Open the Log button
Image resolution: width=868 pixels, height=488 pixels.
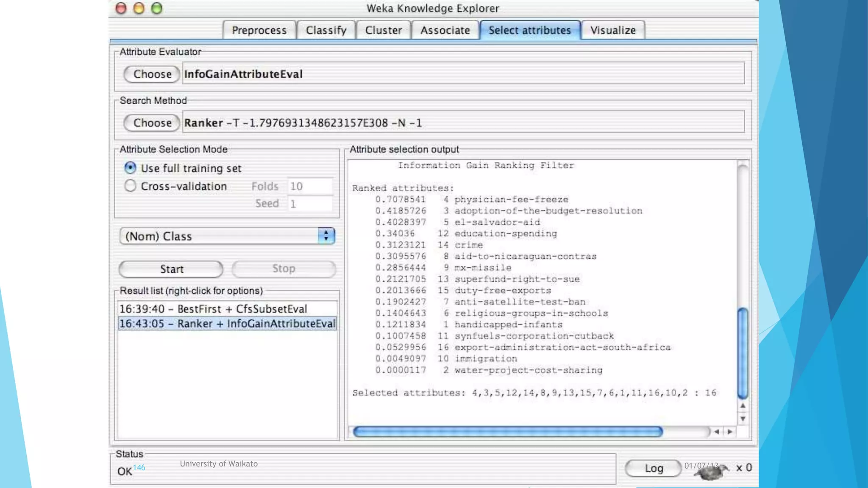click(x=653, y=468)
